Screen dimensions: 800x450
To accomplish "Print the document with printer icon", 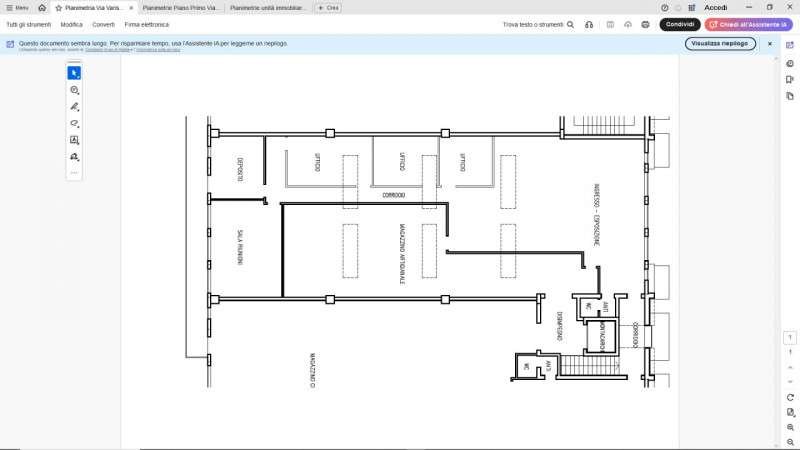I will [x=645, y=24].
